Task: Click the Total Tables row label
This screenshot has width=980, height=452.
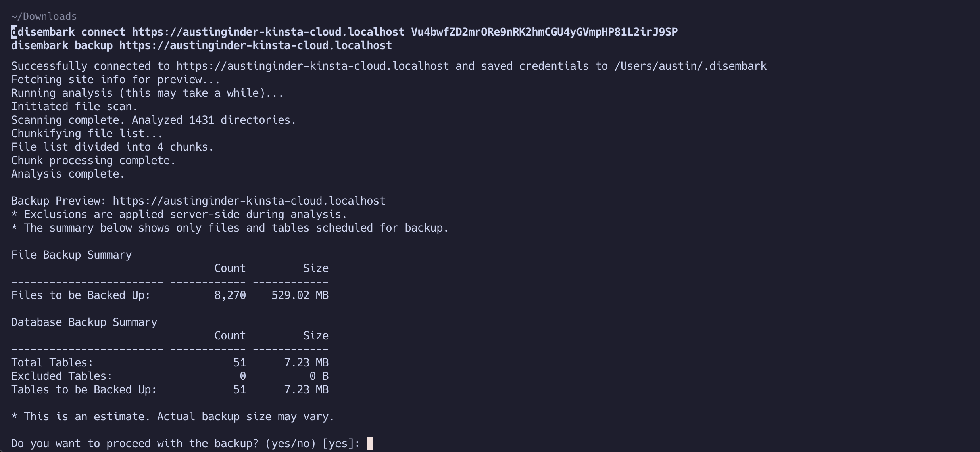Action: point(52,363)
